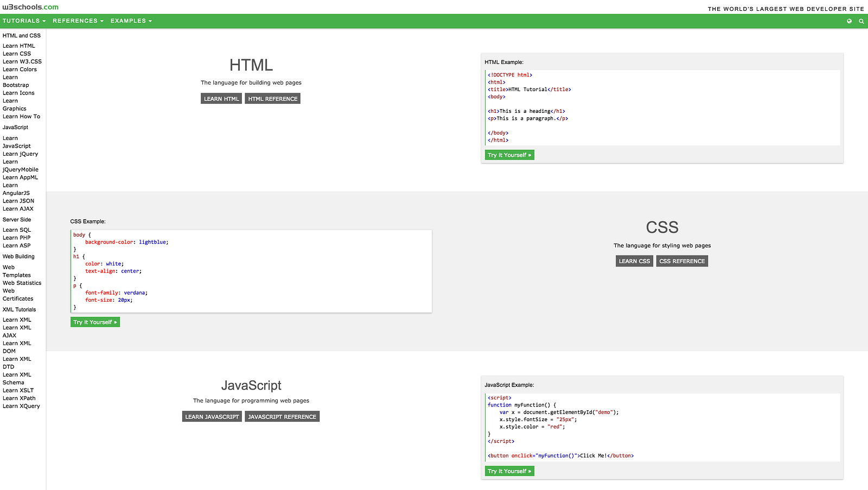Click the 'HTML Example:' label

click(504, 62)
